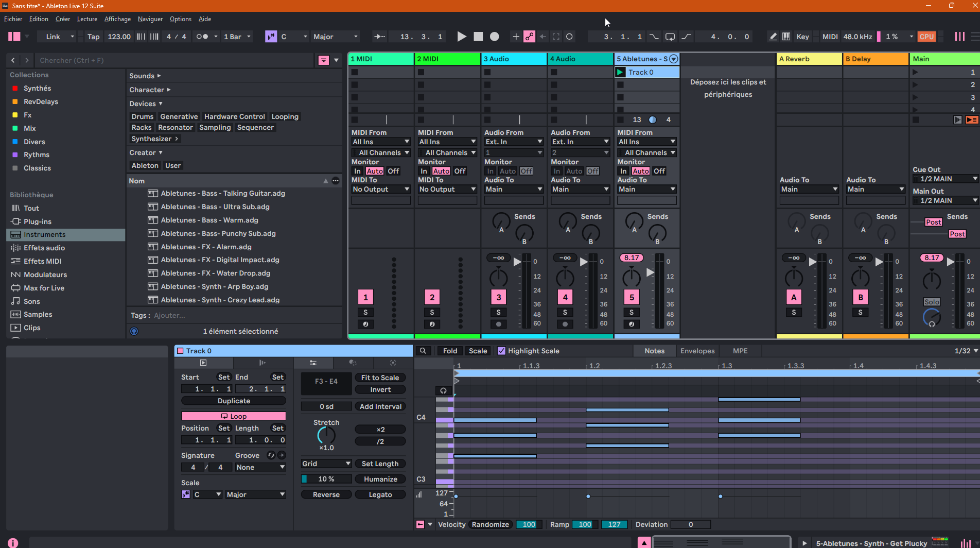Click the Fit to Scale button
The height and width of the screenshot is (548, 980).
pyautogui.click(x=380, y=378)
